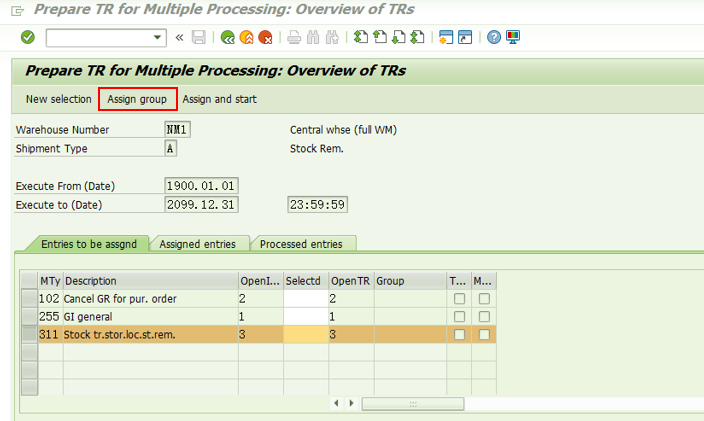Screen dimensions: 704x421
Task: Click the Stock tr.stor.loc.st.rem. cell
Action: pyautogui.click(x=150, y=334)
